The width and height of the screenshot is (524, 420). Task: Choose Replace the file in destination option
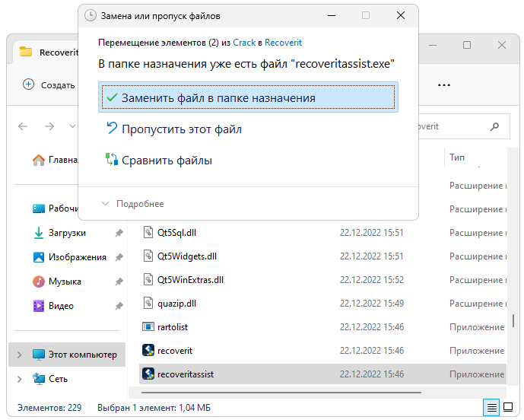coord(248,97)
